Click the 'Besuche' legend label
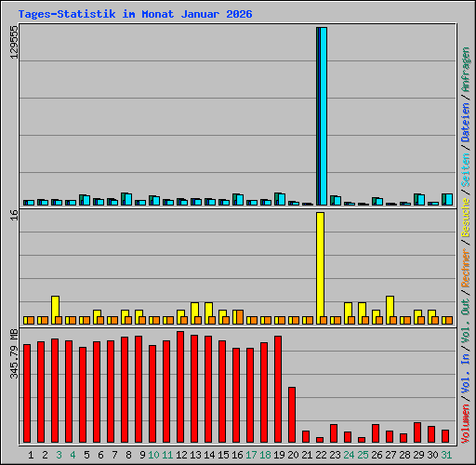The image size is (476, 465). 466,218
